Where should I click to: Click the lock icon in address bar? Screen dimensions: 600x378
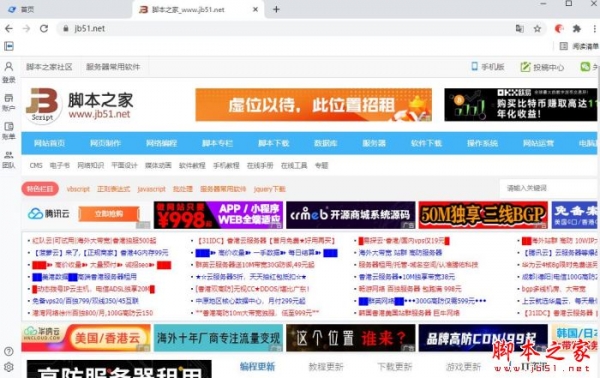[x=66, y=28]
